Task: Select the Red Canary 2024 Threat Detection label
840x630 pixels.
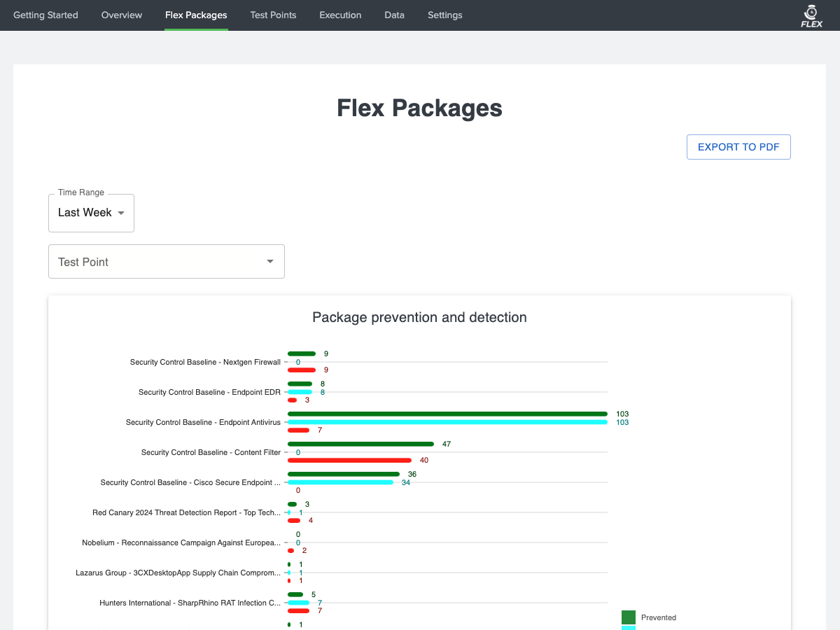Action: [x=186, y=512]
